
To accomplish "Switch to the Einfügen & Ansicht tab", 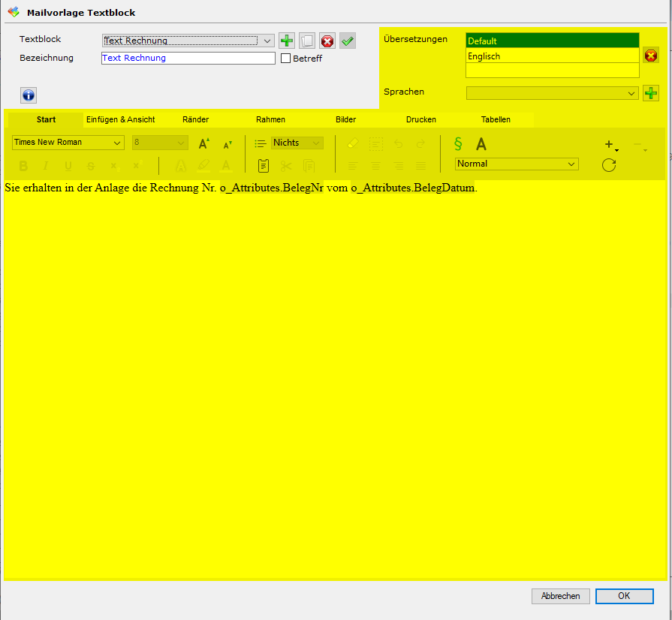I will coord(120,120).
